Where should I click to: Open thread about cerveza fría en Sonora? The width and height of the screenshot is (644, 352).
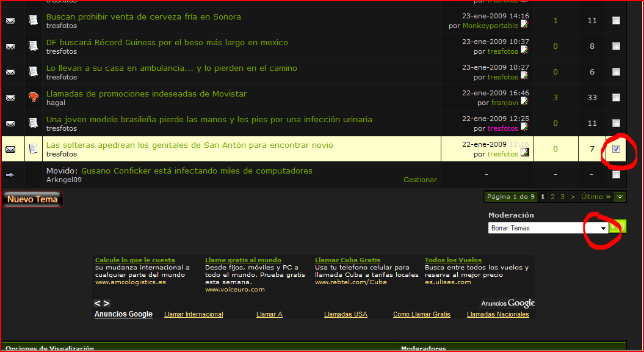pyautogui.click(x=143, y=16)
